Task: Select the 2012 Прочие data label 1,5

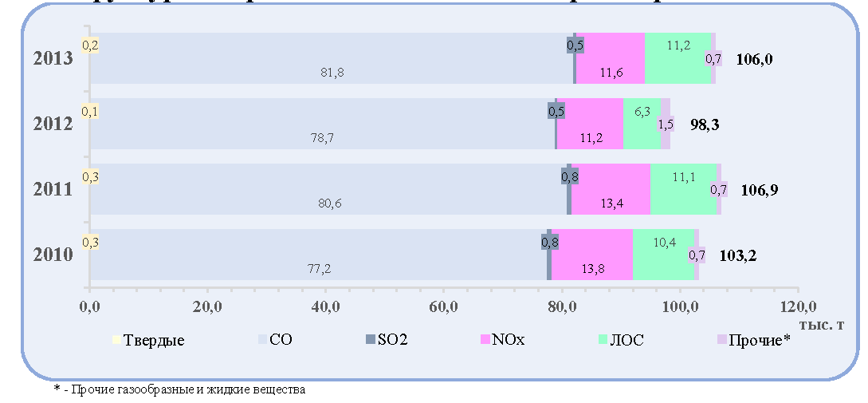Action: 666,124
